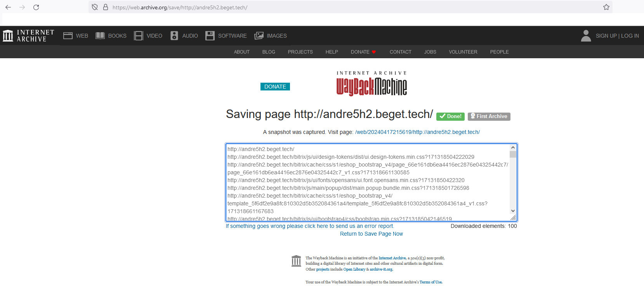Click DONATE in the secondary nav
This screenshot has width=644, height=290.
[x=363, y=52]
